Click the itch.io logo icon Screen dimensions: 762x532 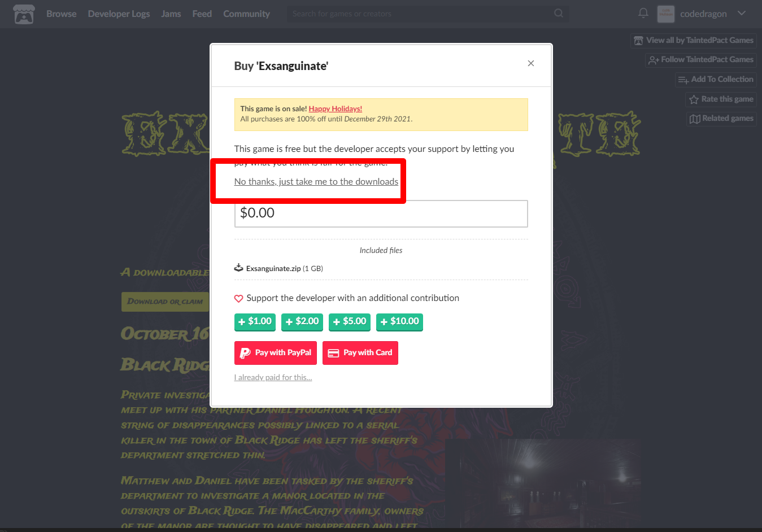(24, 14)
